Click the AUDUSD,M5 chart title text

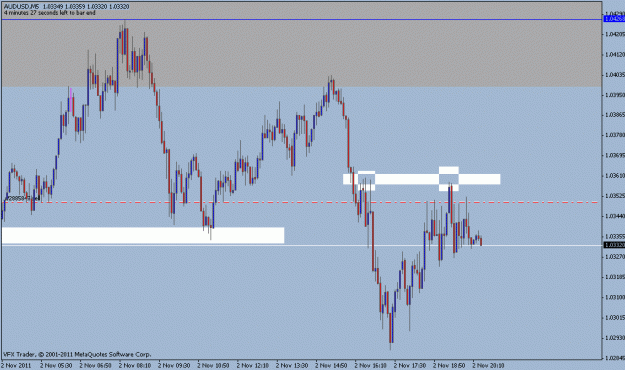[x=21, y=6]
